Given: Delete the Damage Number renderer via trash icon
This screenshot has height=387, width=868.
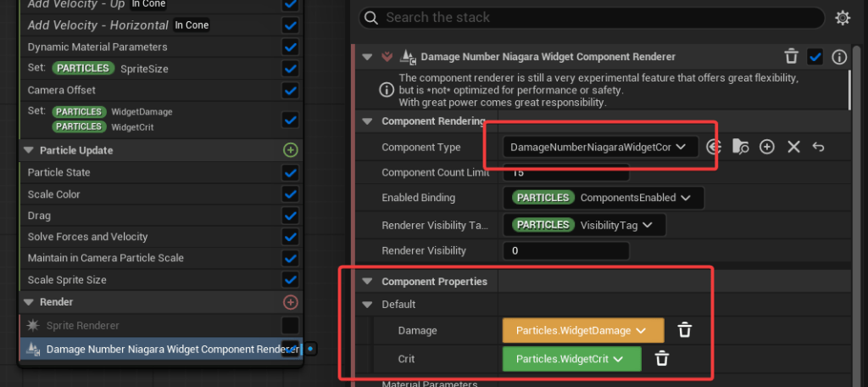Looking at the screenshot, I should pos(791,57).
